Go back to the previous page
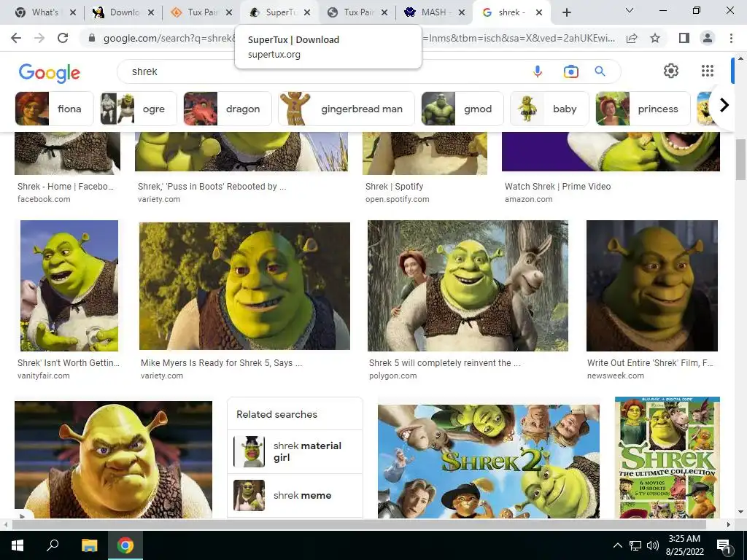 coord(16,38)
